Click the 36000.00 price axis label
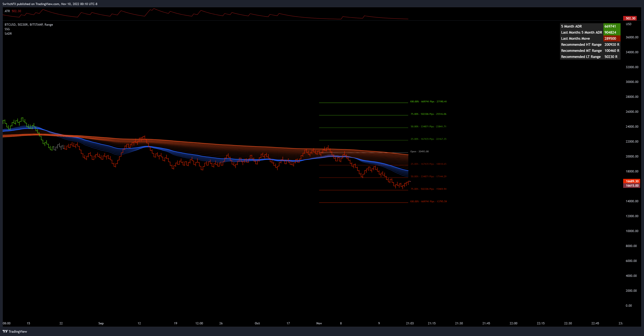This screenshot has width=644, height=336. (632, 37)
